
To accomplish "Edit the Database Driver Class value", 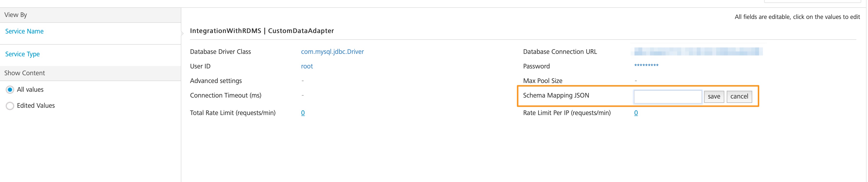I will [x=332, y=51].
